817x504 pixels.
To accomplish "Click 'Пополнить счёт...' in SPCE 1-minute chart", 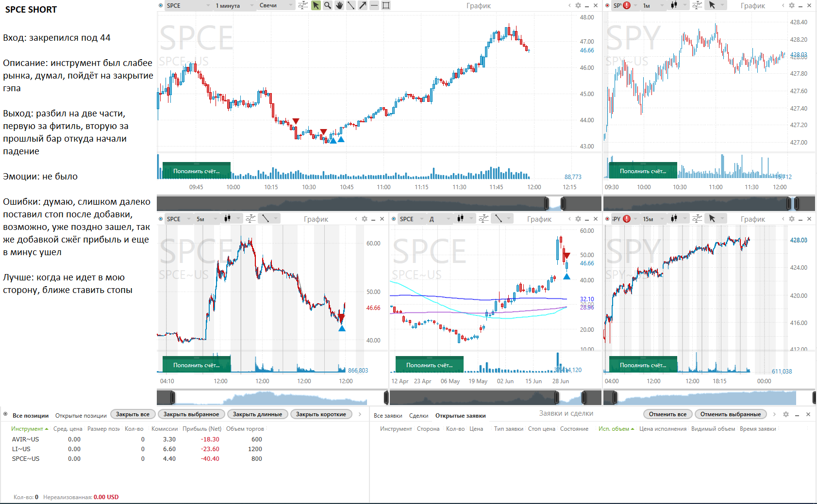I will pyautogui.click(x=197, y=171).
